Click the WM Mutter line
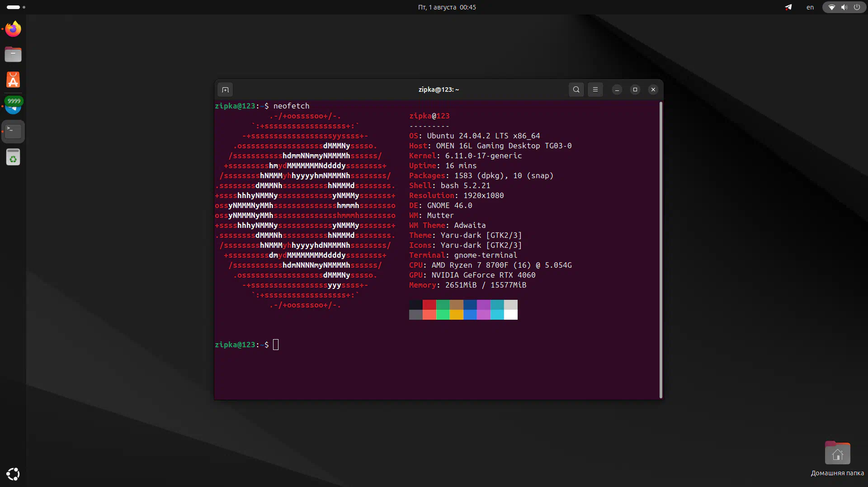The height and width of the screenshot is (487, 868). point(432,215)
